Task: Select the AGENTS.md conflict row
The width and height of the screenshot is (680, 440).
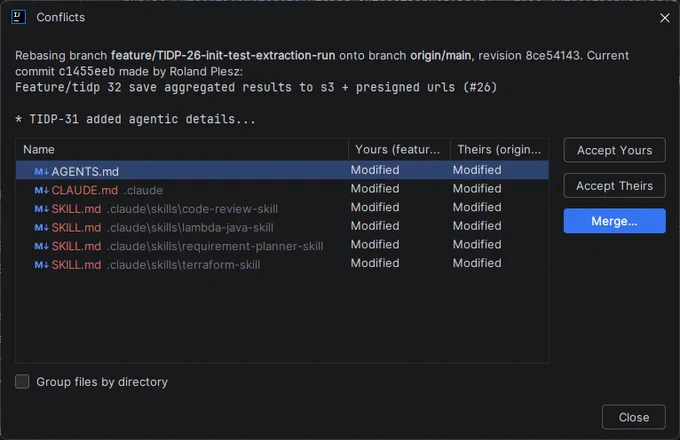Action: (282, 170)
